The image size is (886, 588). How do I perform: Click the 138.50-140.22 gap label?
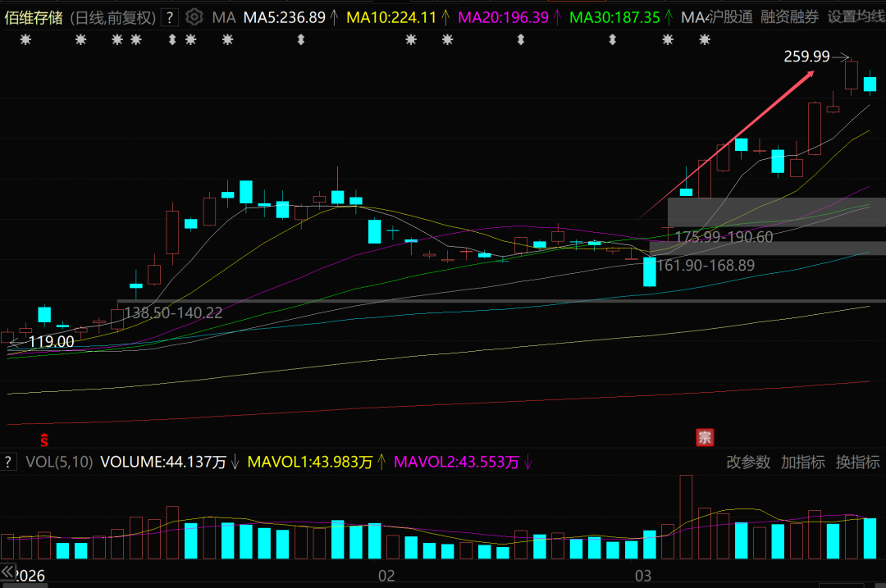[173, 313]
